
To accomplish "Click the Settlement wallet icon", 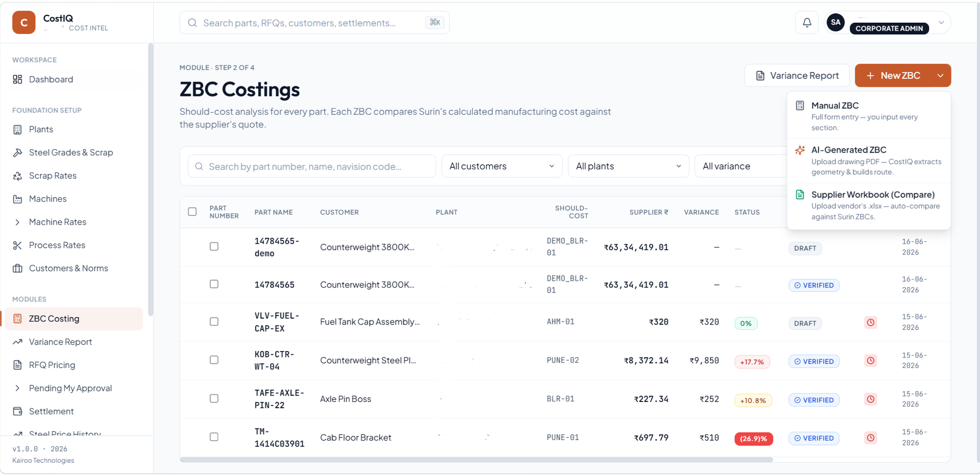I will 17,411.
